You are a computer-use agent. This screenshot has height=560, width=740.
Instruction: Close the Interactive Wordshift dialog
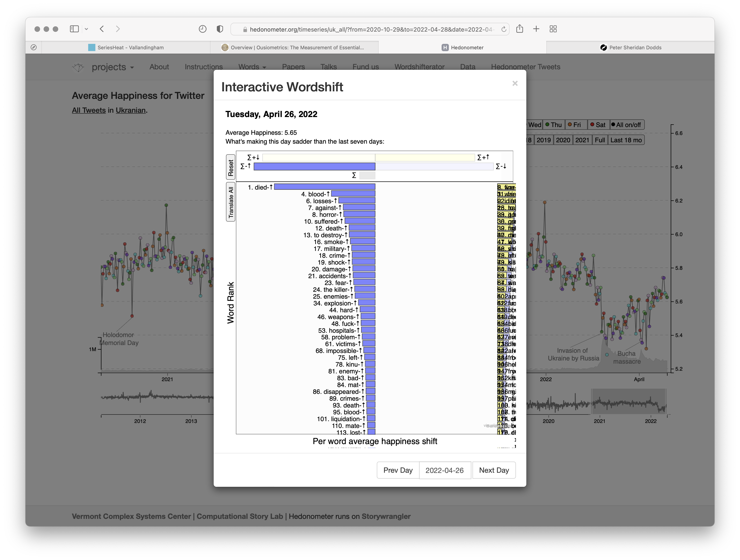coord(515,83)
